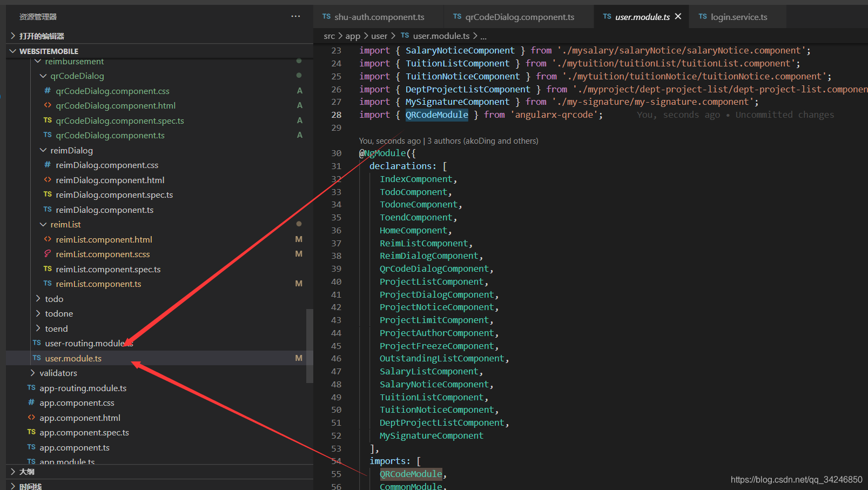Collapse the reimbursement folder
The height and width of the screenshot is (490, 868).
[x=74, y=62]
